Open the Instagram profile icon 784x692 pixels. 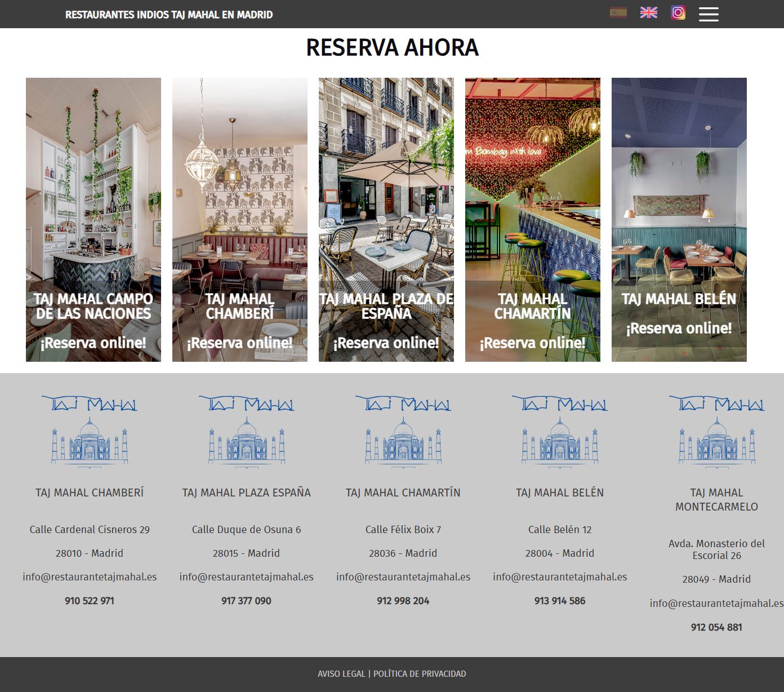pyautogui.click(x=678, y=12)
